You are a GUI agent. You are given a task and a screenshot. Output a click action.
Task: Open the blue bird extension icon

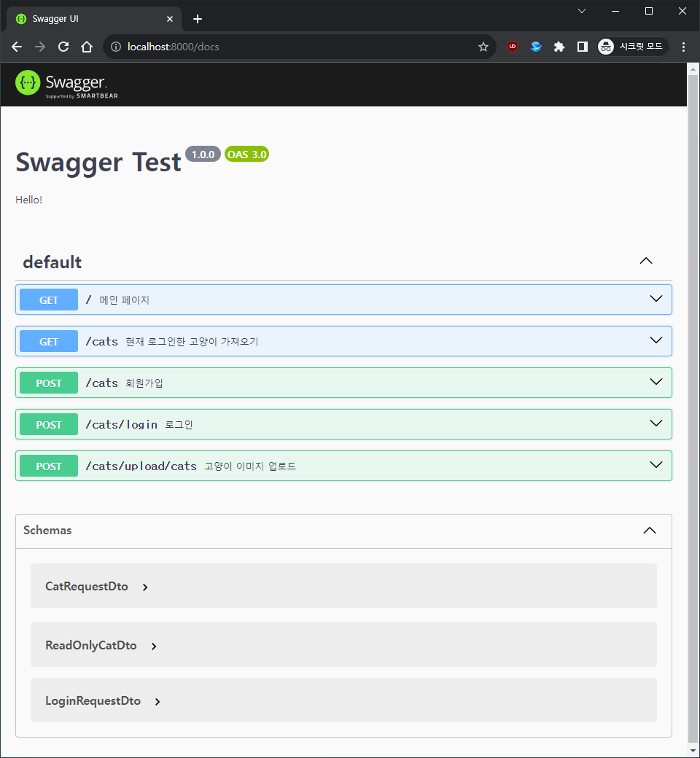point(535,47)
